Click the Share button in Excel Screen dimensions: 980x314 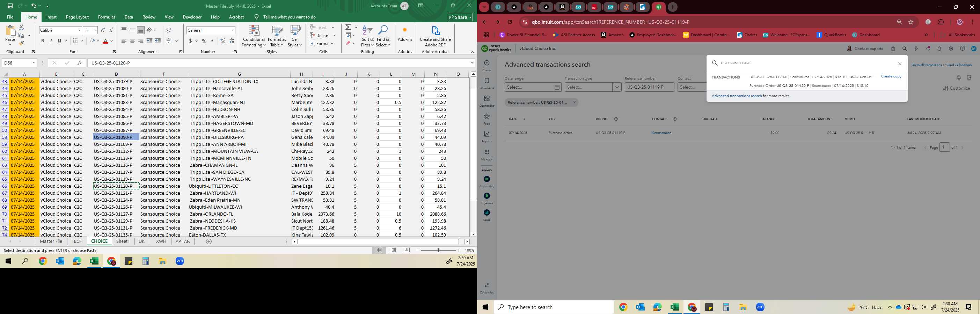(460, 17)
